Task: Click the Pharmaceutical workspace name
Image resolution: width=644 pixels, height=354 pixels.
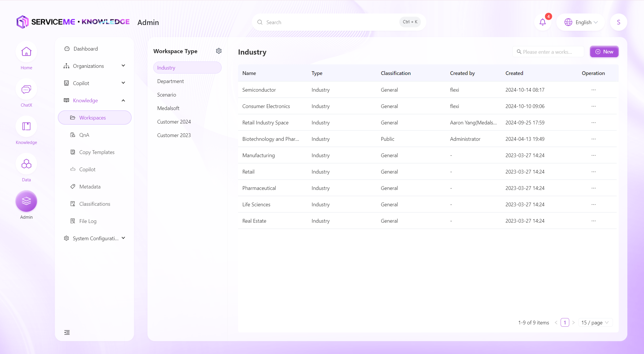Action: 259,188
